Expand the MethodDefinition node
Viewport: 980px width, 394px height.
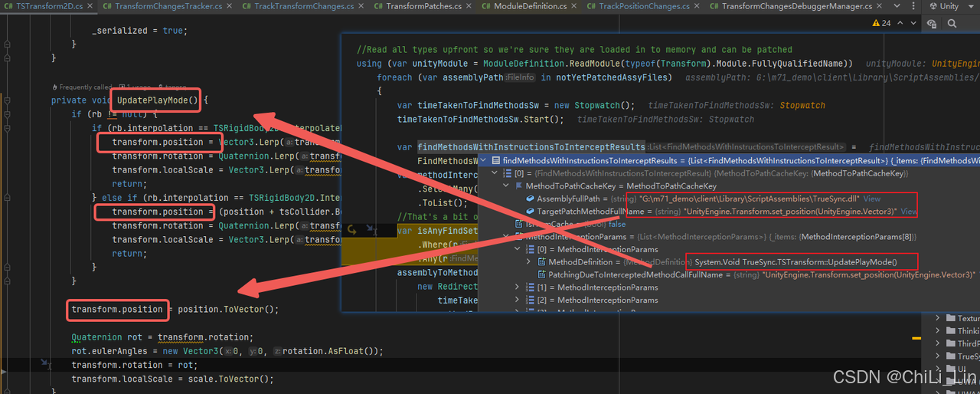coord(529,262)
